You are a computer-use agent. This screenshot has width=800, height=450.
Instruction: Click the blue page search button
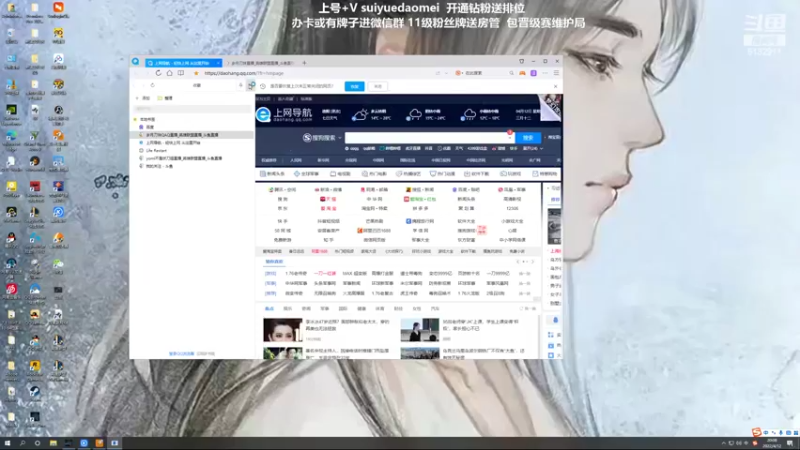tap(528, 138)
